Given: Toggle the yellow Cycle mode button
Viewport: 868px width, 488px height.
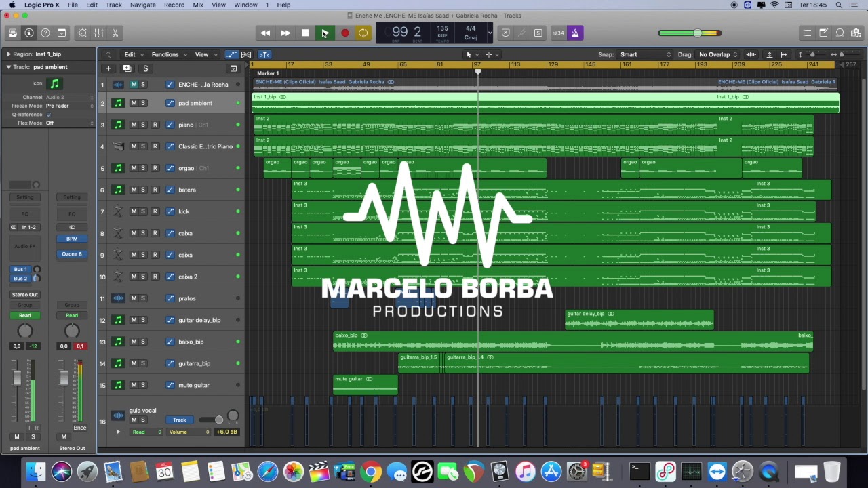Looking at the screenshot, I should coord(363,33).
